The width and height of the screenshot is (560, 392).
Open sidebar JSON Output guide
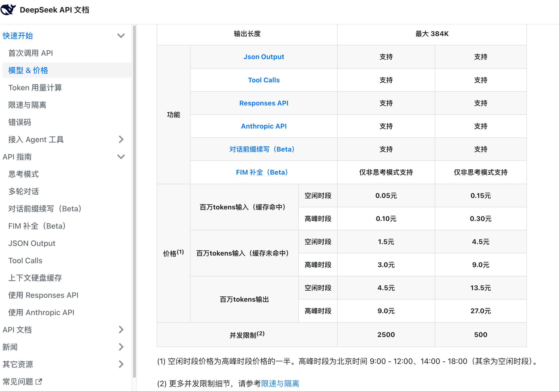coord(32,244)
